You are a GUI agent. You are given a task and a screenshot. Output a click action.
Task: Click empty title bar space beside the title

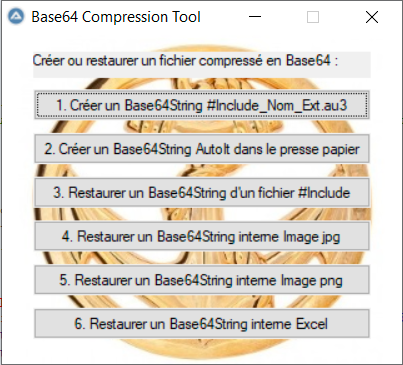click(x=220, y=17)
